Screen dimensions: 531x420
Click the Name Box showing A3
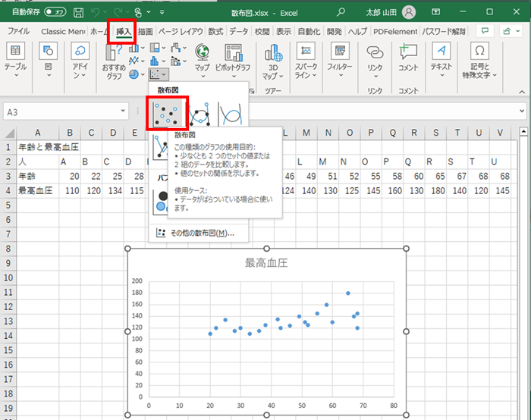click(62, 111)
